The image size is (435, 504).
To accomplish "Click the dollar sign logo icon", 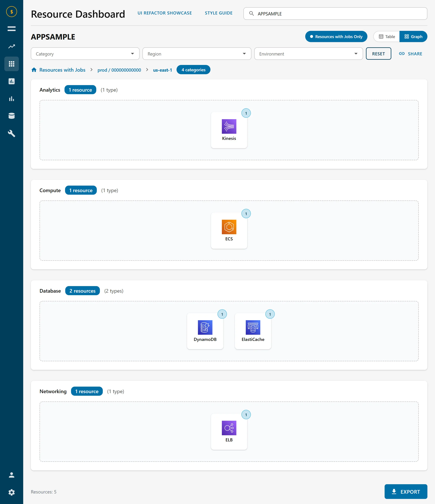I will (11, 12).
